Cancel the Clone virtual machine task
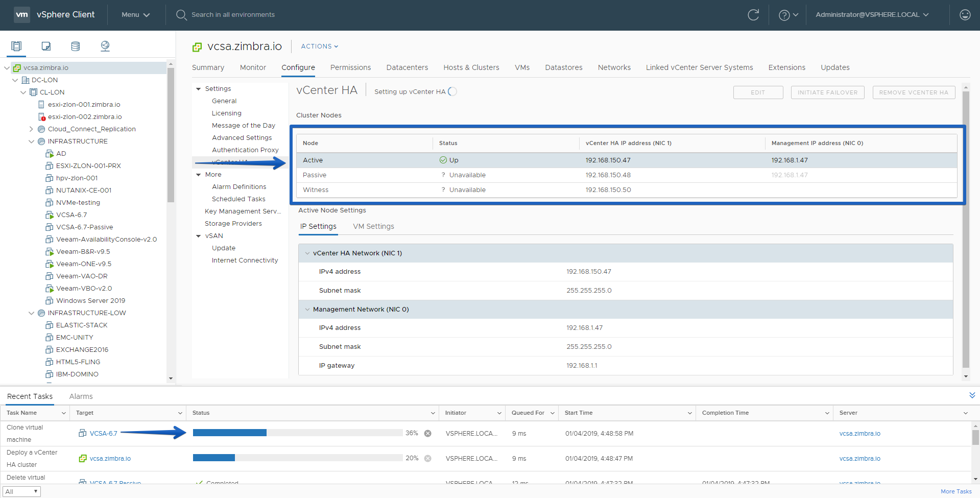The width and height of the screenshot is (980, 498). coord(428,433)
